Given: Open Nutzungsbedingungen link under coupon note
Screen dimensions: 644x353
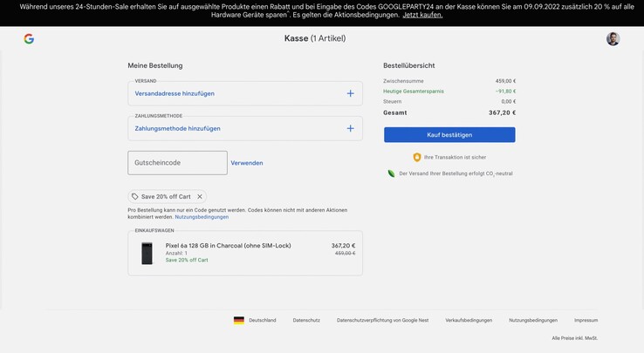Looking at the screenshot, I should [x=202, y=216].
